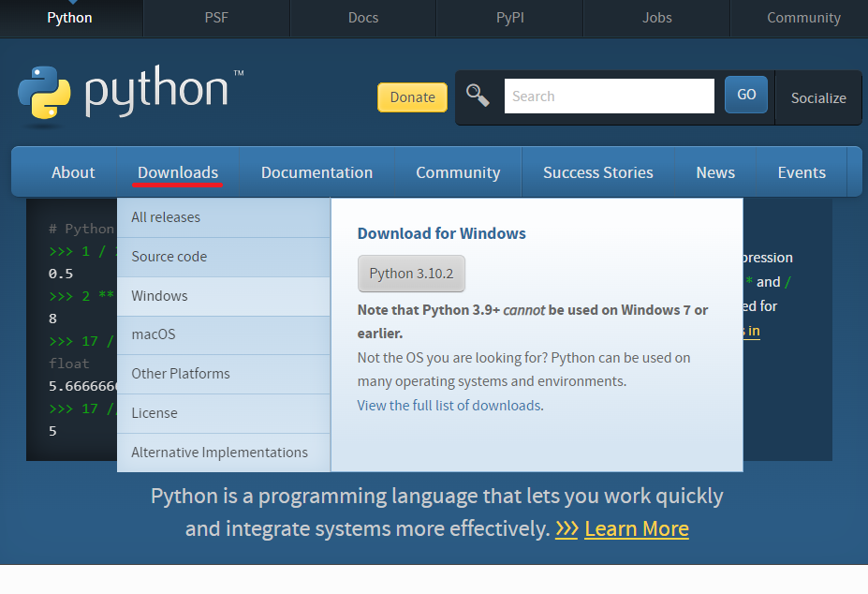This screenshot has height=594, width=868.
Task: Select macOS in Downloads submenu
Action: 224,335
